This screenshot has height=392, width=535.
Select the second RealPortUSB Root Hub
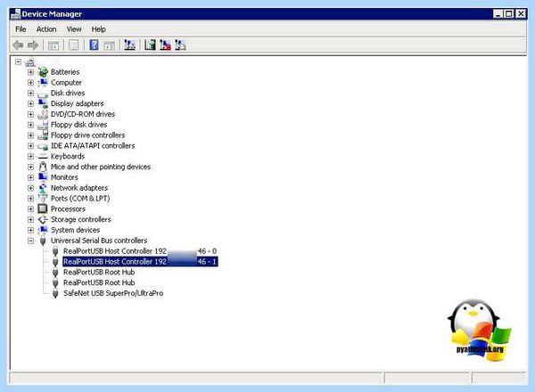tap(99, 283)
